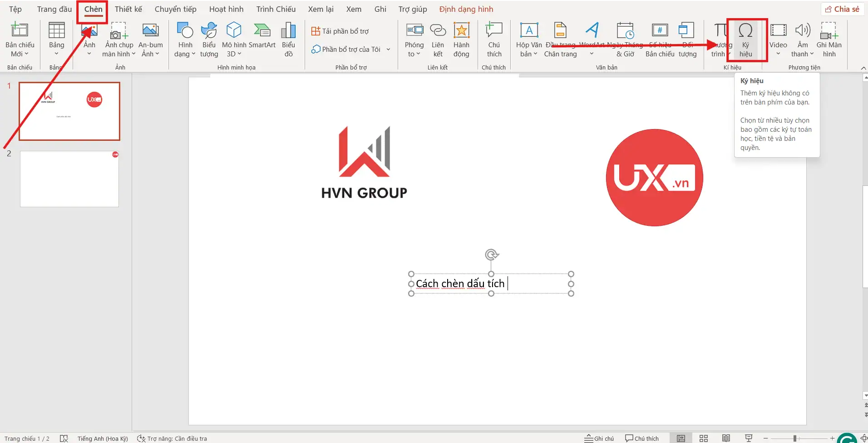868x443 pixels.
Task: Click Ảnh chụp màn hình screenshot icon
Action: [x=119, y=30]
